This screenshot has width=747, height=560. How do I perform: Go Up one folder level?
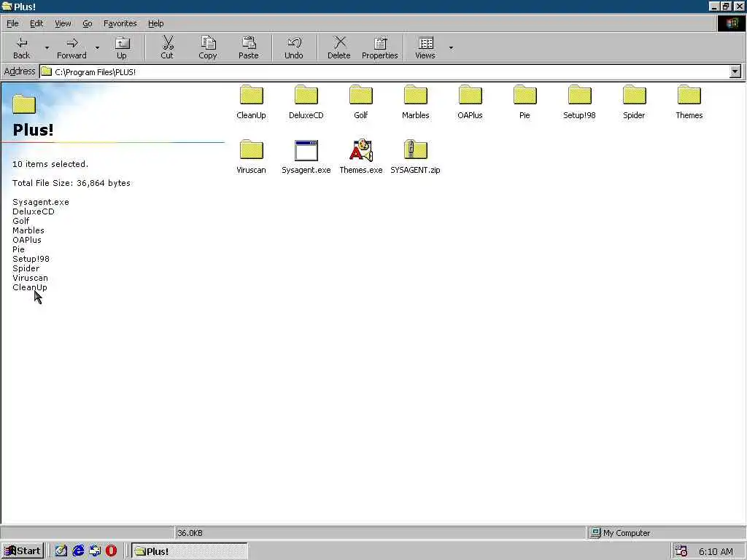[122, 47]
